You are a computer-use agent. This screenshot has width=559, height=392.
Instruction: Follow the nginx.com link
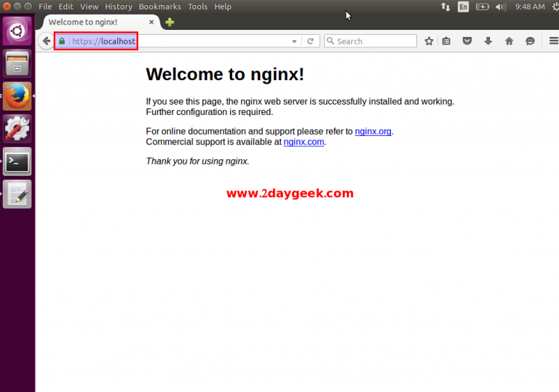pyautogui.click(x=304, y=142)
